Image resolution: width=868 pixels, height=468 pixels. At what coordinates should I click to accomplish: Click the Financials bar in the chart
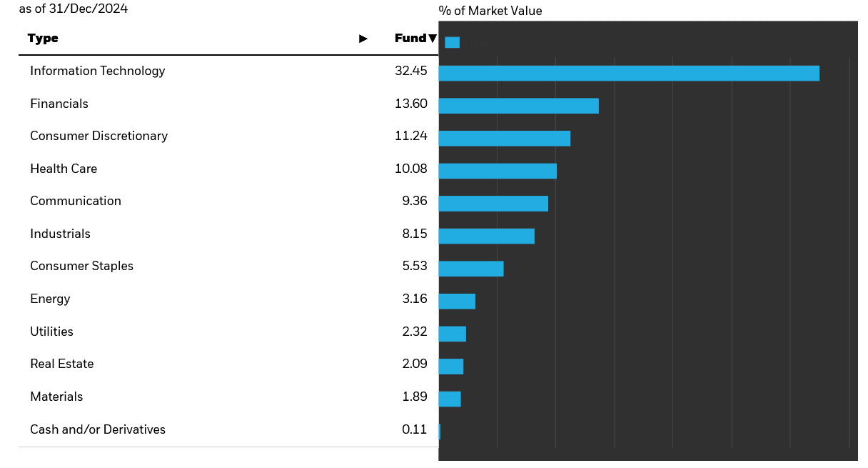(518, 106)
